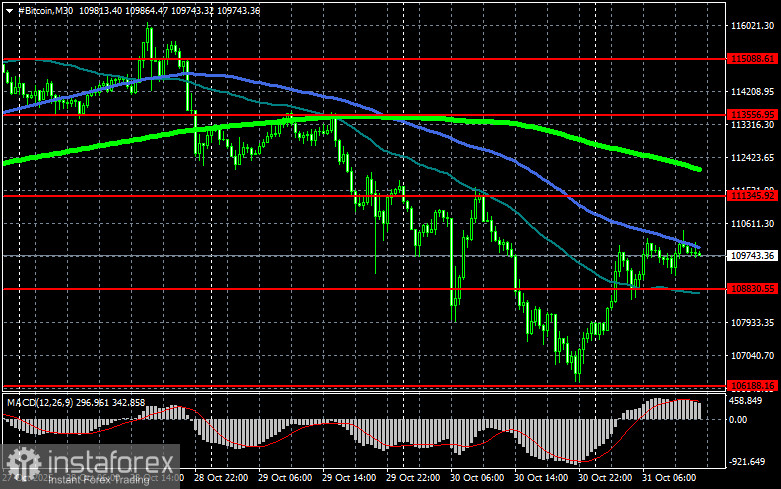Click the blue moving average line end

pyautogui.click(x=698, y=247)
